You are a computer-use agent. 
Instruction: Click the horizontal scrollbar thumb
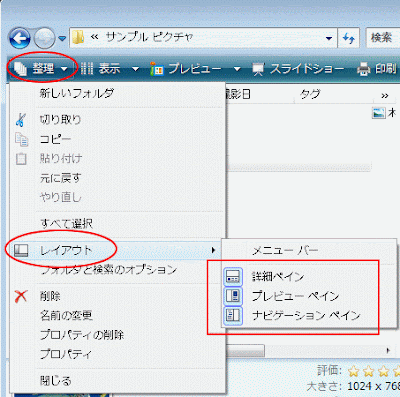(245, 350)
